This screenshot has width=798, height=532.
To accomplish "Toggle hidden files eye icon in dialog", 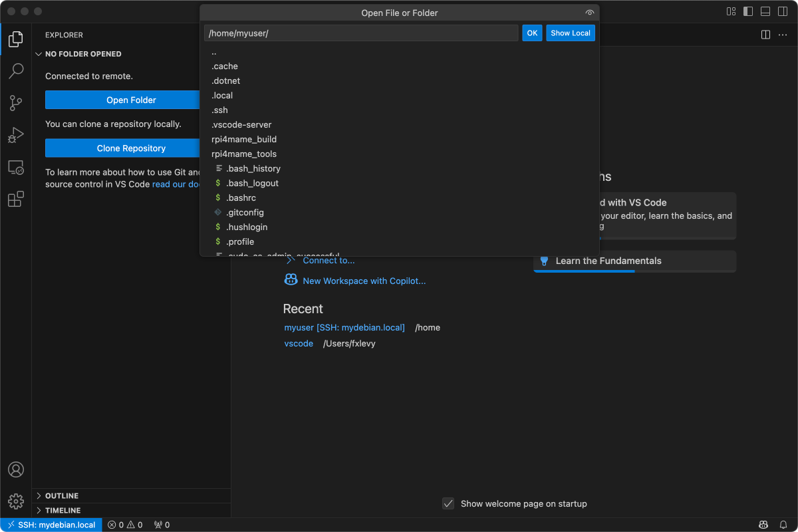I will [x=589, y=13].
